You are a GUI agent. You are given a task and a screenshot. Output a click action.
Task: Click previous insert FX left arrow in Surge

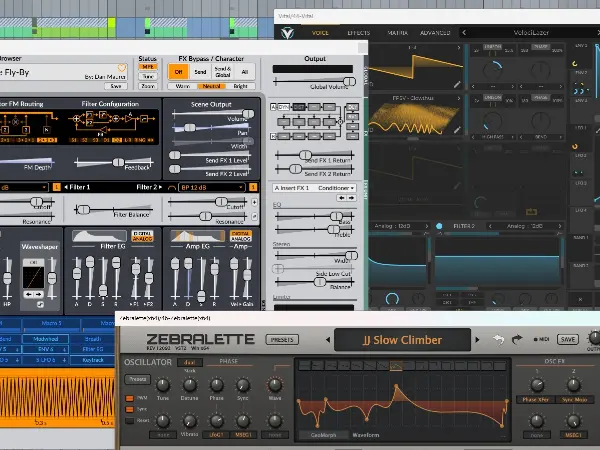pos(341,198)
